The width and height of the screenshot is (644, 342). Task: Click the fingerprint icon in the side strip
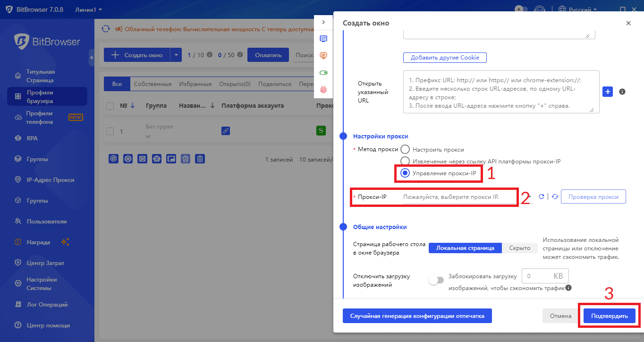pos(323,89)
